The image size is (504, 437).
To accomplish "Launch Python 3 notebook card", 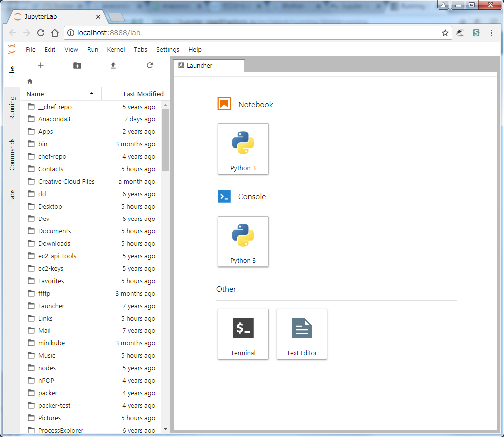I will (243, 149).
